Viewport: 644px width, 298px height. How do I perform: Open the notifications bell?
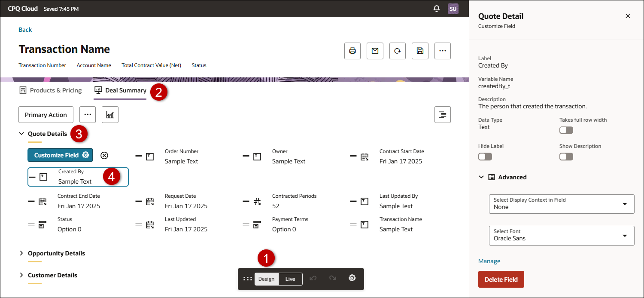click(x=437, y=8)
